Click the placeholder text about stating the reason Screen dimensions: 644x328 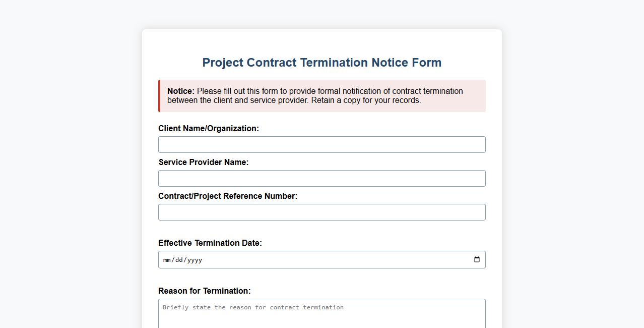(251, 307)
